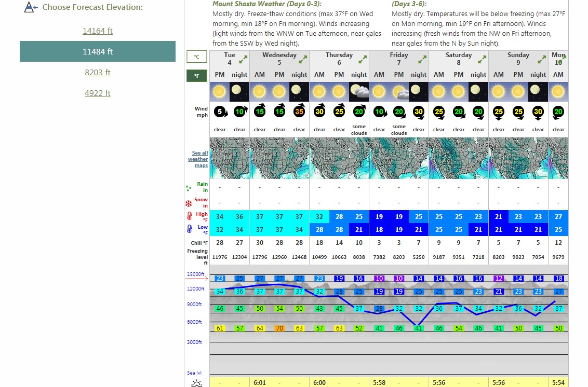Expand the Thursday 6 day column
This screenshot has width=588, height=387.
pyautogui.click(x=363, y=60)
